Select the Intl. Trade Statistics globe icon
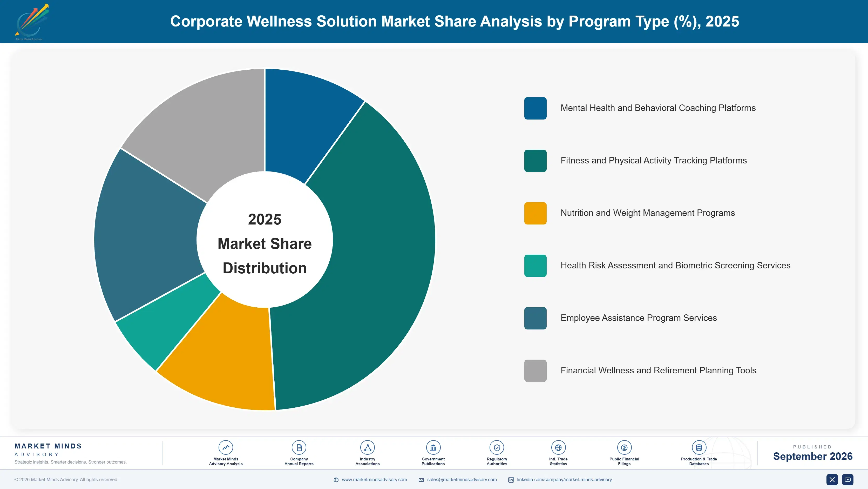868x489 pixels. (x=558, y=447)
